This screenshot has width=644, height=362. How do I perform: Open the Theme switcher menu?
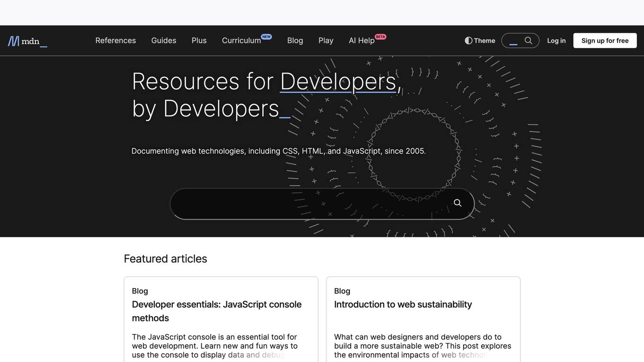pos(480,41)
